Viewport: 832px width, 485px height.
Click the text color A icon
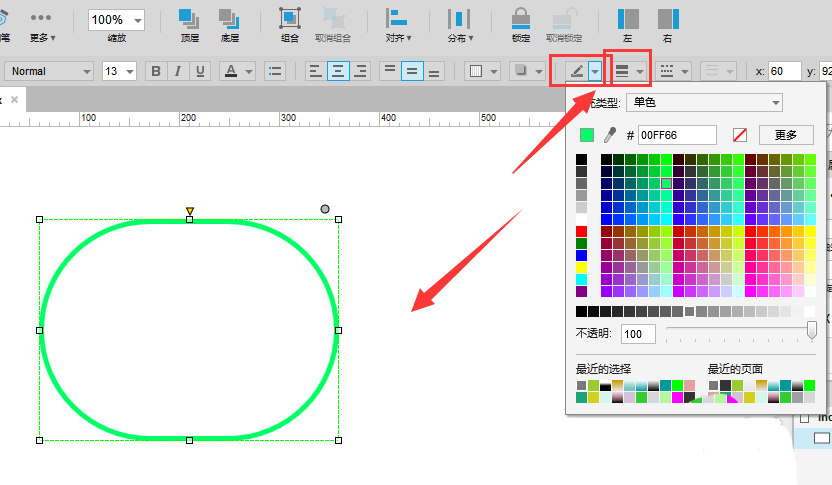231,71
